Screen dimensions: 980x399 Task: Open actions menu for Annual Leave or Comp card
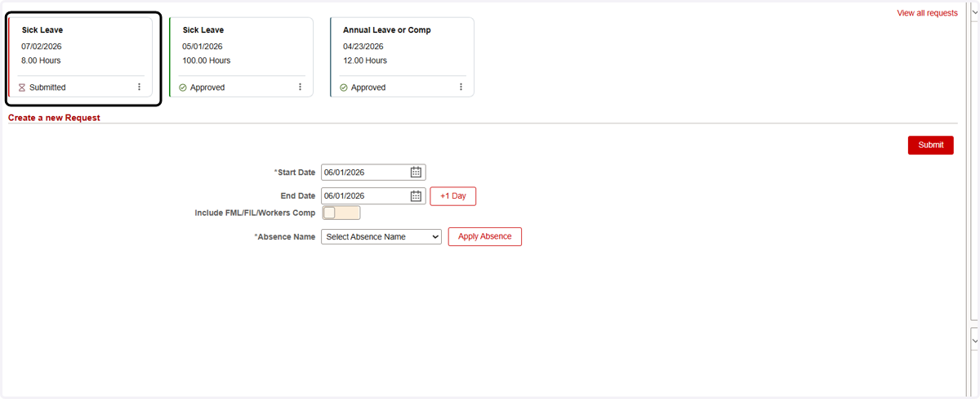[461, 87]
